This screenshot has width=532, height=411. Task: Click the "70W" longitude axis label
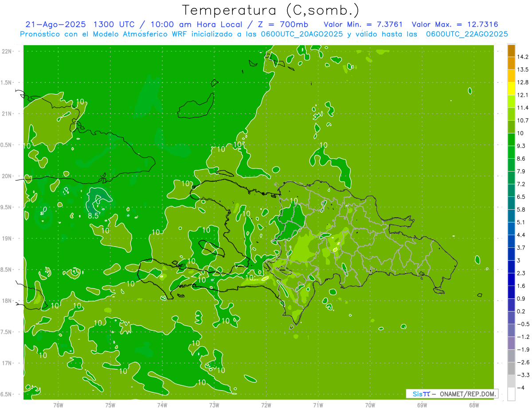(x=370, y=405)
